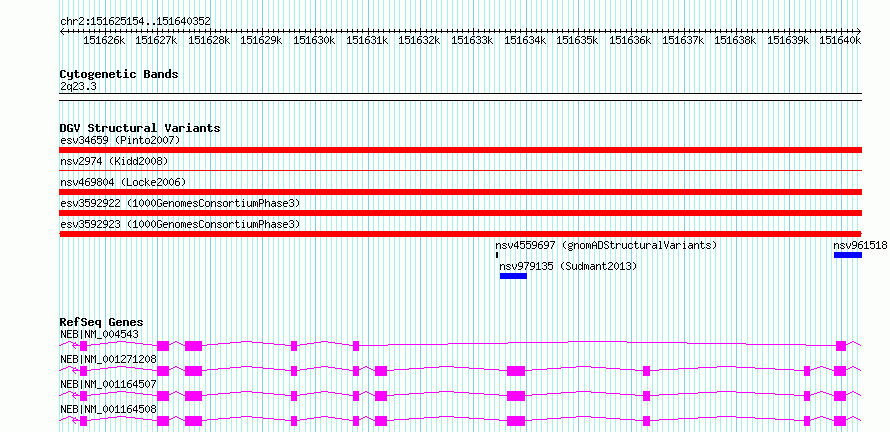Viewport: 890px width, 432px height.
Task: Click the 151630k ruler position label
Action: (x=314, y=40)
